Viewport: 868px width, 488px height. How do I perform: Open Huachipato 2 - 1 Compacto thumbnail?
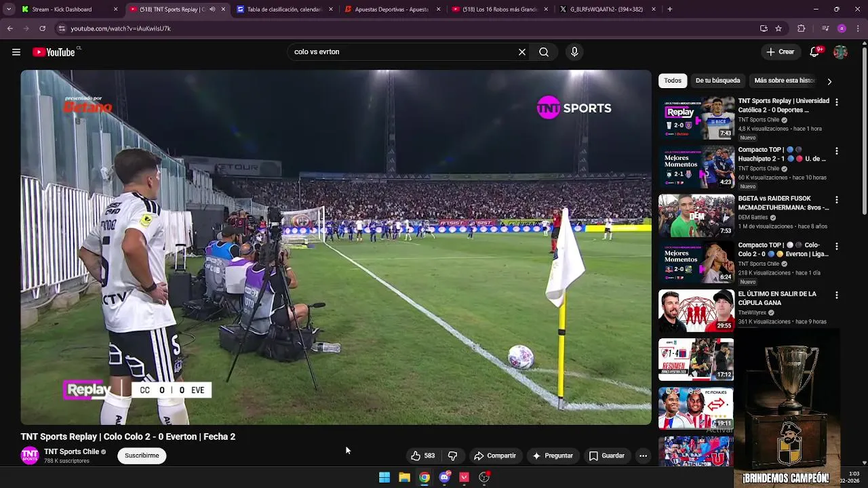pyautogui.click(x=696, y=167)
